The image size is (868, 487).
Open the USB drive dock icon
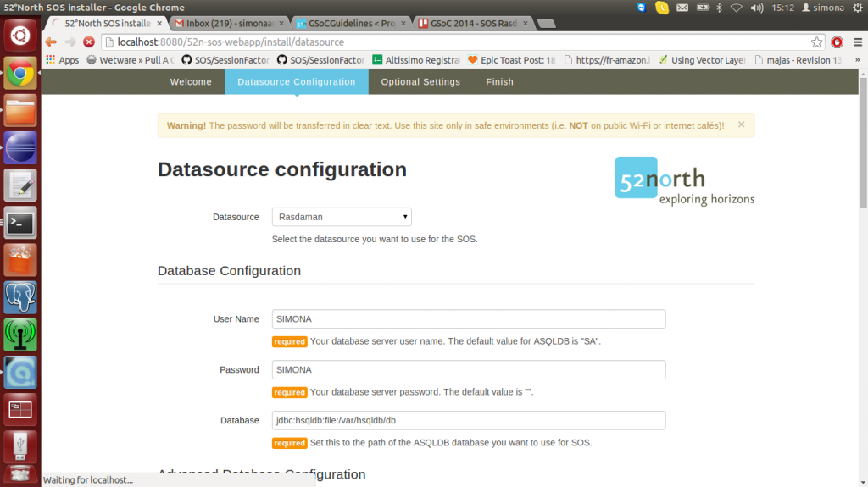tap(20, 446)
